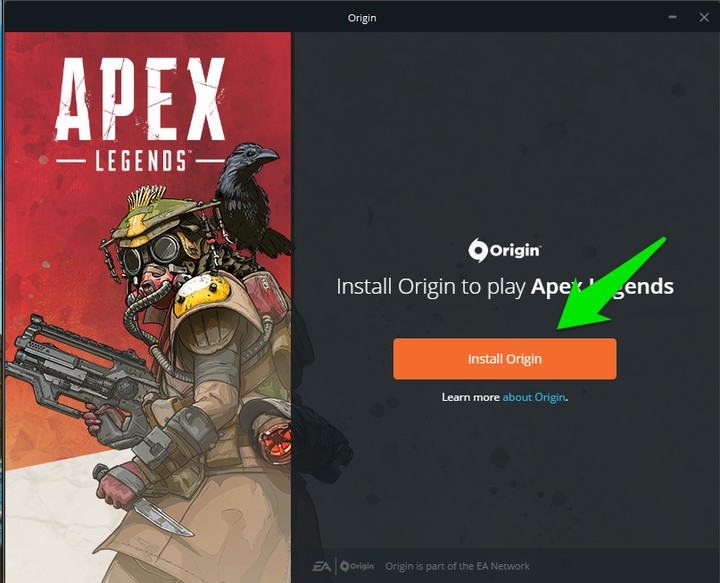Click the Install Origin button
Screen dimensions: 720x583
[x=505, y=359]
